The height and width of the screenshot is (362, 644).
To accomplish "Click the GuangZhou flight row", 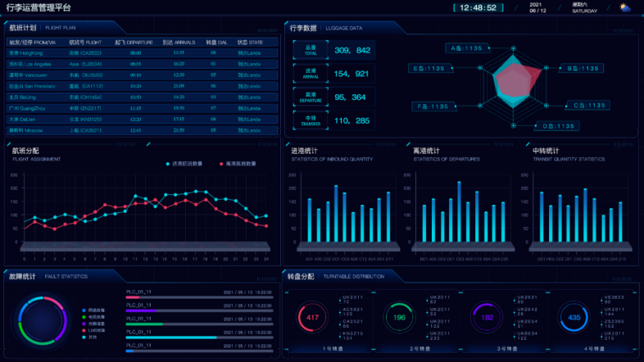I will pyautogui.click(x=142, y=108).
